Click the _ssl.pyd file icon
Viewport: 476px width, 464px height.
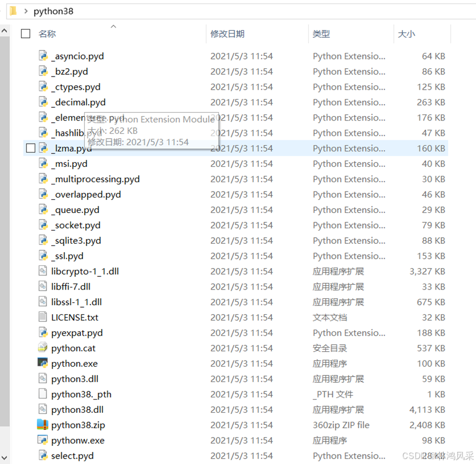click(x=43, y=256)
